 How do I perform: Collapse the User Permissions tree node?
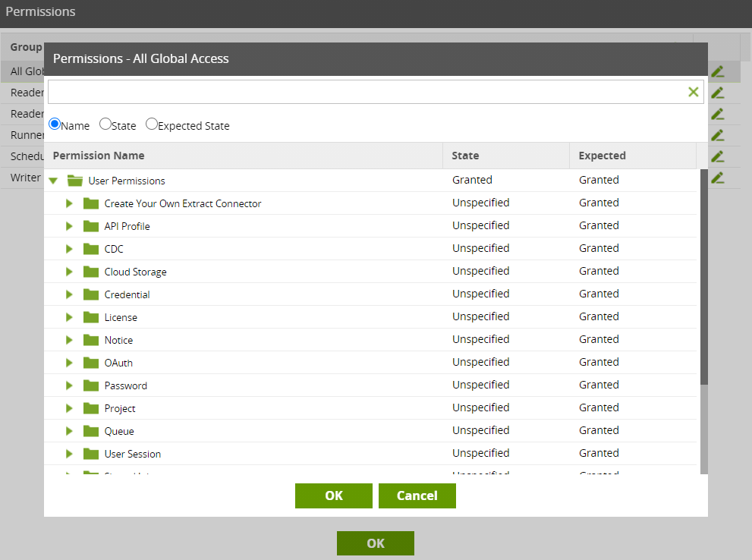53,181
